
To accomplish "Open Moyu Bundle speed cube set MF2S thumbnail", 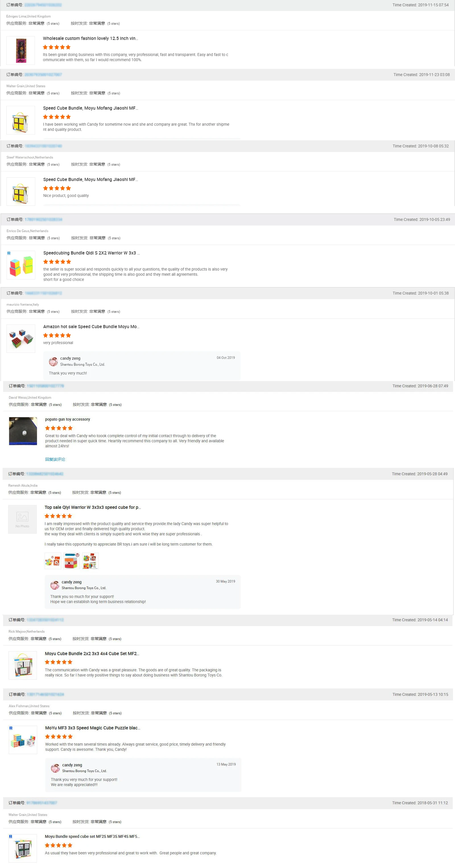I will [x=22, y=848].
